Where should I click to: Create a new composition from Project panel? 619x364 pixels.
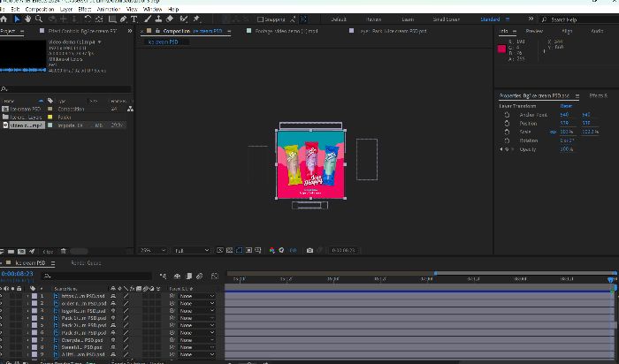[x=22, y=251]
